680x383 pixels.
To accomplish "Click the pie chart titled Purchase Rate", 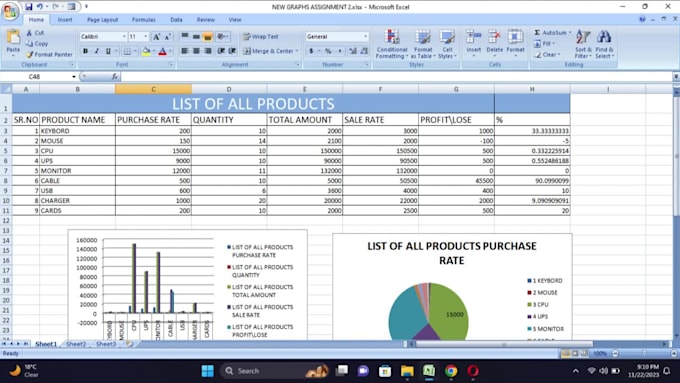I will [x=452, y=287].
